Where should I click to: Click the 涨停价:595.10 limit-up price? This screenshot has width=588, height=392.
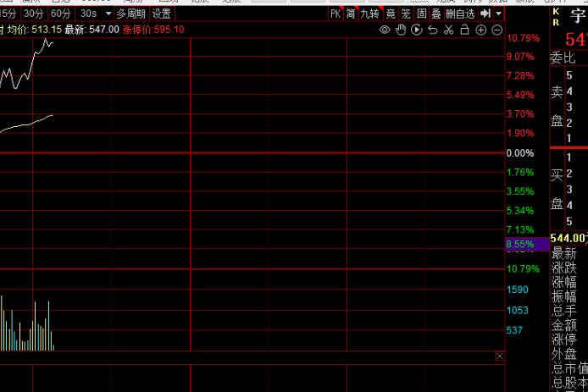(x=153, y=30)
